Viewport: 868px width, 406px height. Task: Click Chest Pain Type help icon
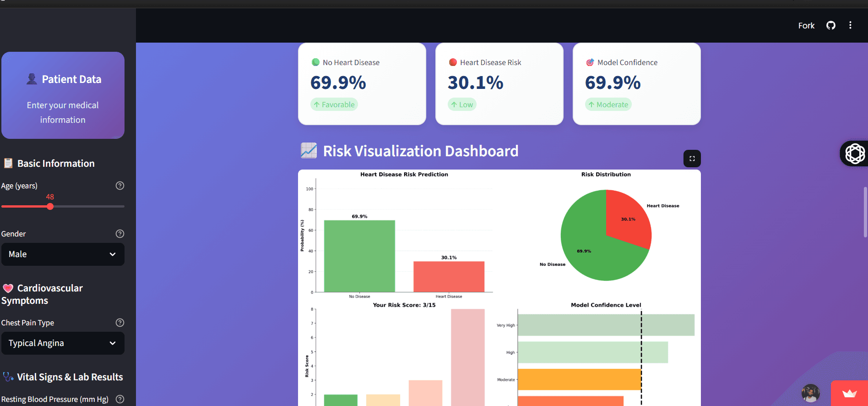tap(120, 323)
